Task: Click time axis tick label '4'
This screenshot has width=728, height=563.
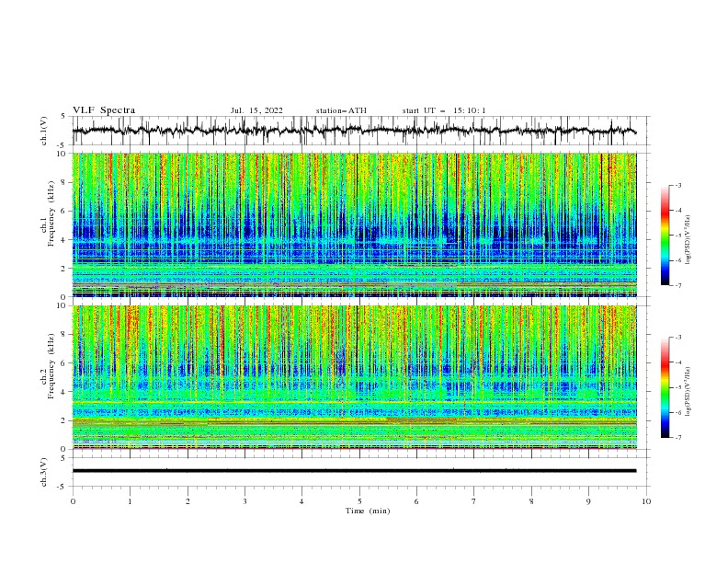Action: coord(301,501)
